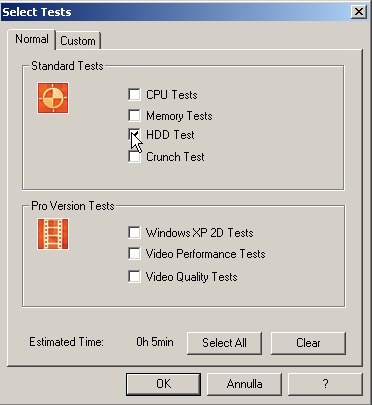Click the 0h 5min estimated time value
This screenshot has width=372, height=405.
coord(155,342)
